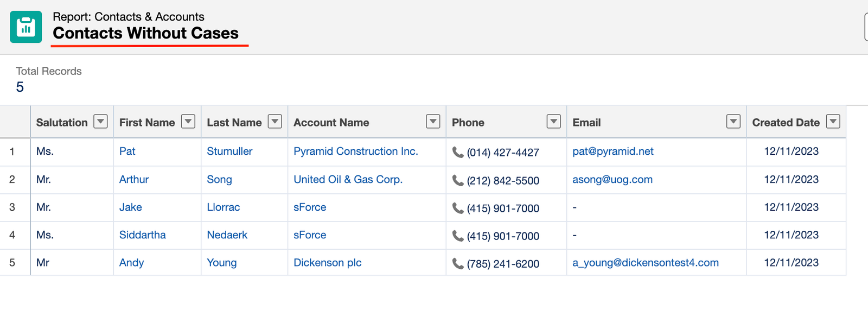Open contact Siddartha's record
Image resolution: width=868 pixels, height=316 pixels.
(x=142, y=235)
